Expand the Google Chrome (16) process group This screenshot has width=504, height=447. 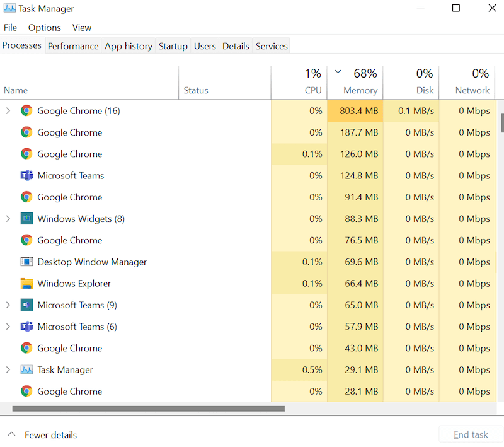point(8,111)
